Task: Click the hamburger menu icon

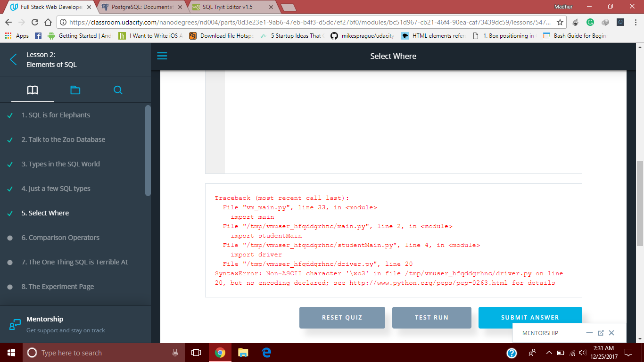Action: [x=162, y=56]
